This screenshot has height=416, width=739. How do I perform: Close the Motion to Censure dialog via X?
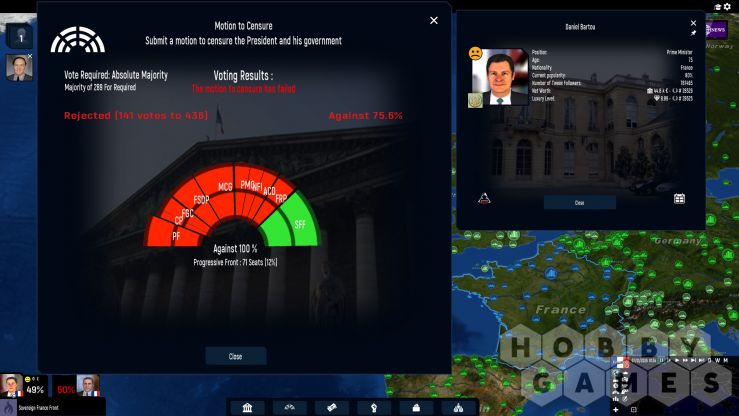pos(434,20)
